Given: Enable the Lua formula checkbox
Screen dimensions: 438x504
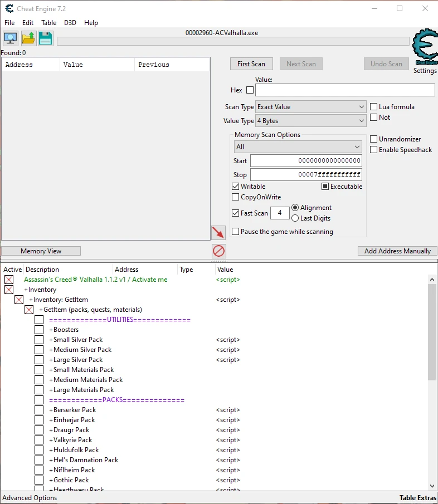Looking at the screenshot, I should coord(373,107).
